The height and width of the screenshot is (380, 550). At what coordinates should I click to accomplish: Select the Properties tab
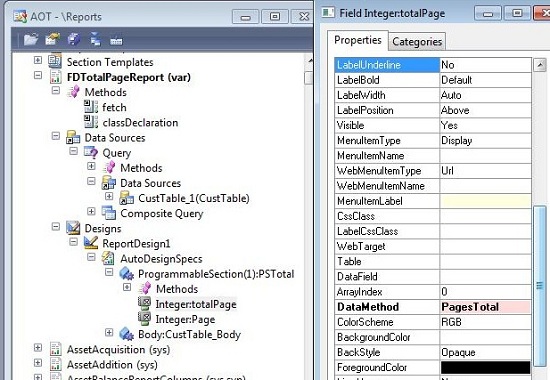[358, 40]
